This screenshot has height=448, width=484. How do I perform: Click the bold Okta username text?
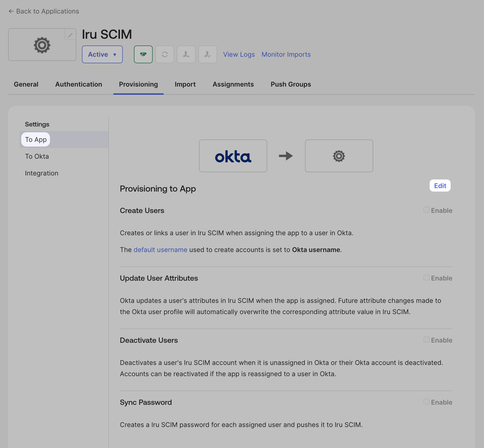click(316, 250)
